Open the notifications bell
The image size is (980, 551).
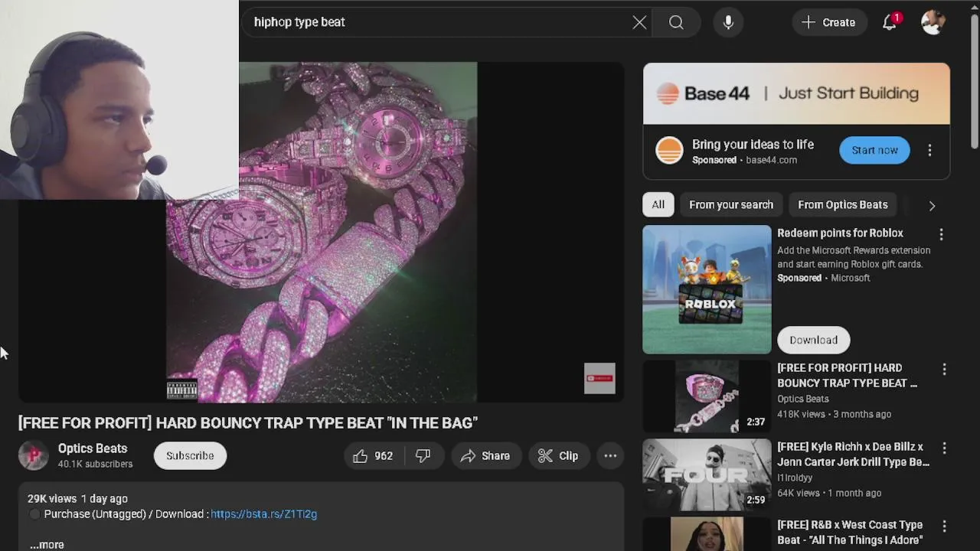[890, 22]
